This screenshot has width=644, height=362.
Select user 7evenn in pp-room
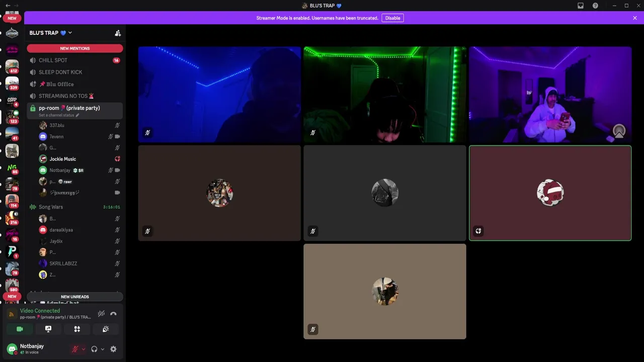[x=79, y=137]
